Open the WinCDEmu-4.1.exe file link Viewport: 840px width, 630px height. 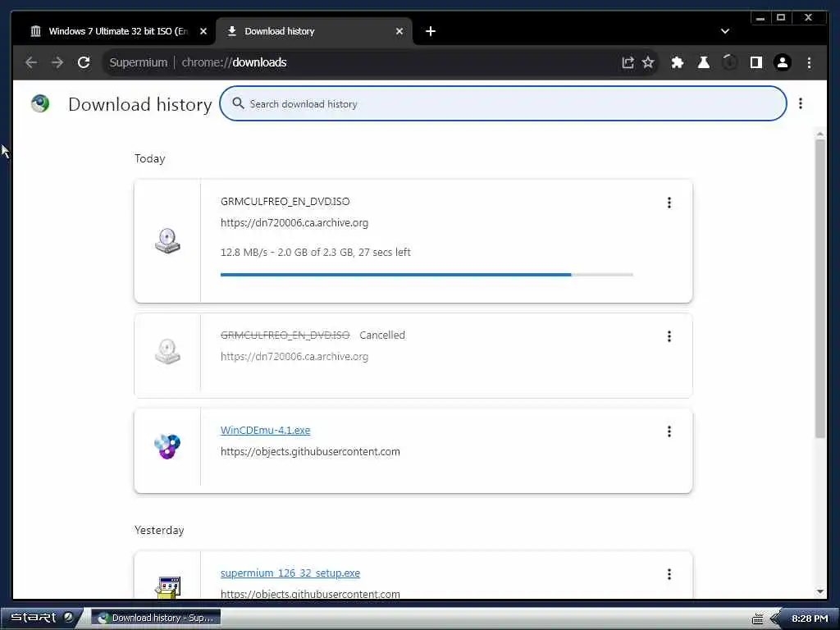(265, 430)
